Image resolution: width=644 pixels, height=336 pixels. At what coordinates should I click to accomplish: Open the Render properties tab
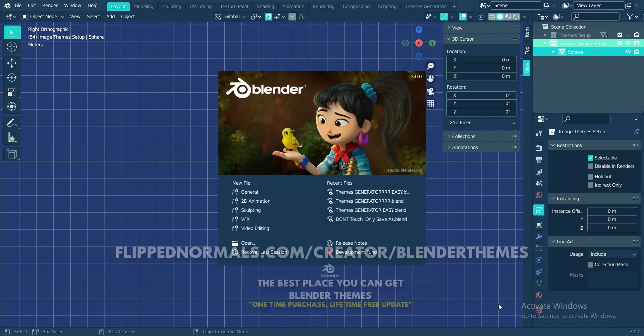[539, 148]
